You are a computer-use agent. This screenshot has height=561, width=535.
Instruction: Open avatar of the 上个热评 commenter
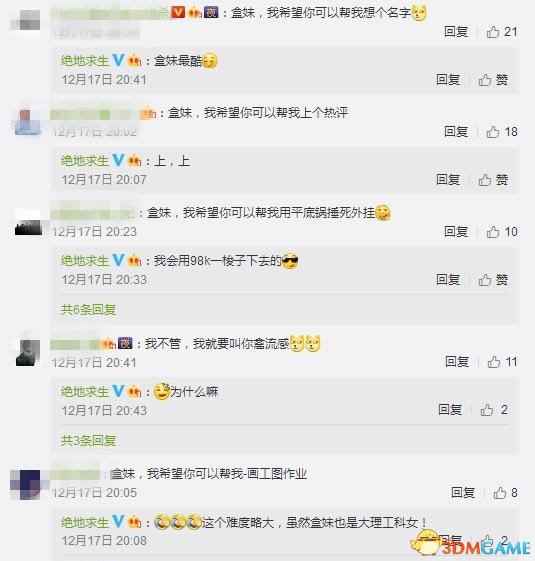(28, 122)
